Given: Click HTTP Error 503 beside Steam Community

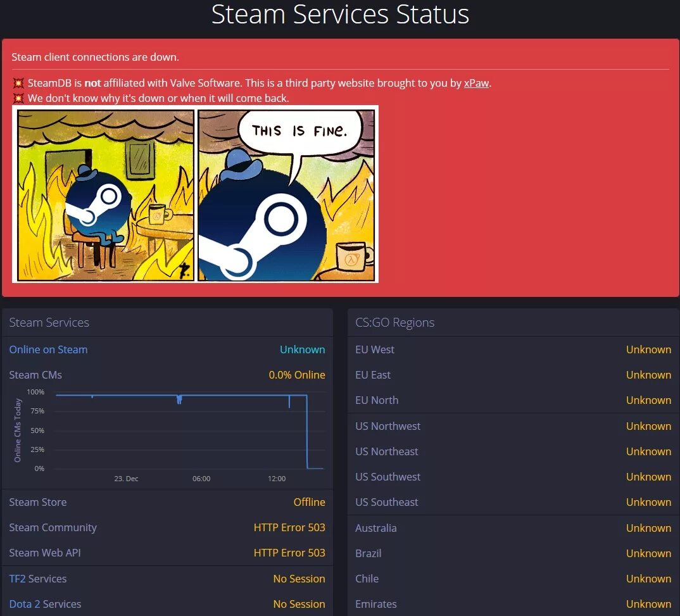Looking at the screenshot, I should tap(289, 527).
